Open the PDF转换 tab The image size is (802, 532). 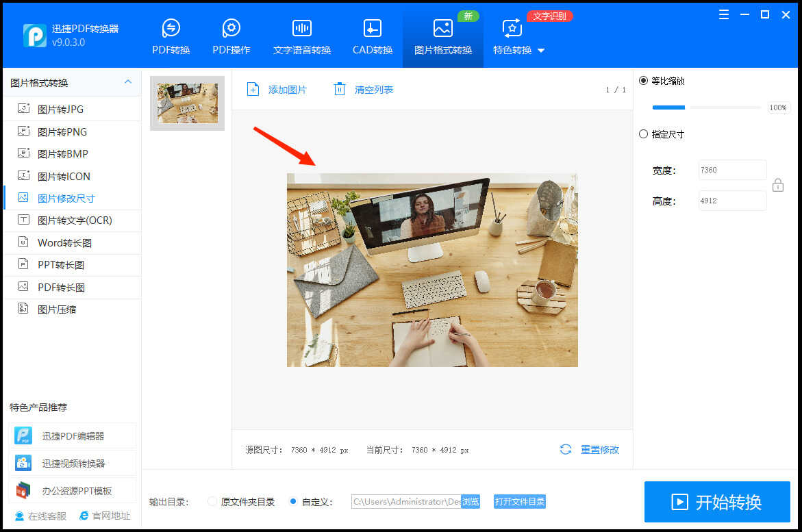pyautogui.click(x=171, y=36)
